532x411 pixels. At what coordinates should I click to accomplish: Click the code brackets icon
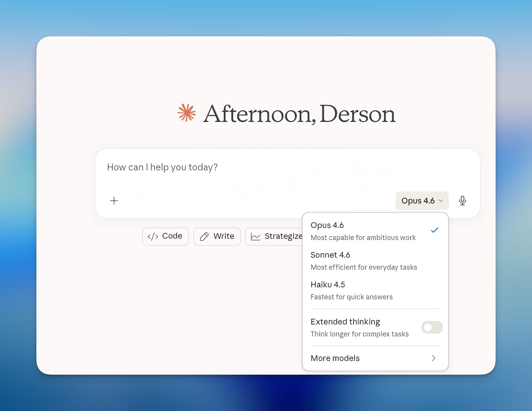click(x=153, y=236)
